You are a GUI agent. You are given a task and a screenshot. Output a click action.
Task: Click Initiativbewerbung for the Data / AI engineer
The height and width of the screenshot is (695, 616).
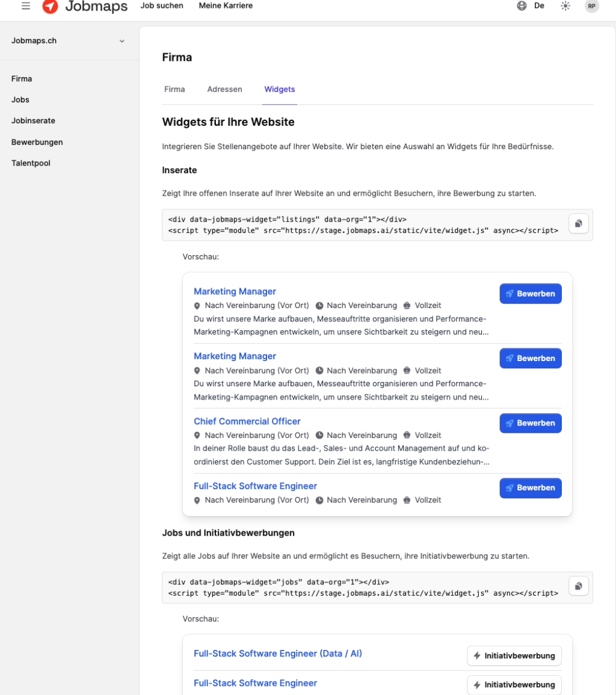(x=514, y=656)
